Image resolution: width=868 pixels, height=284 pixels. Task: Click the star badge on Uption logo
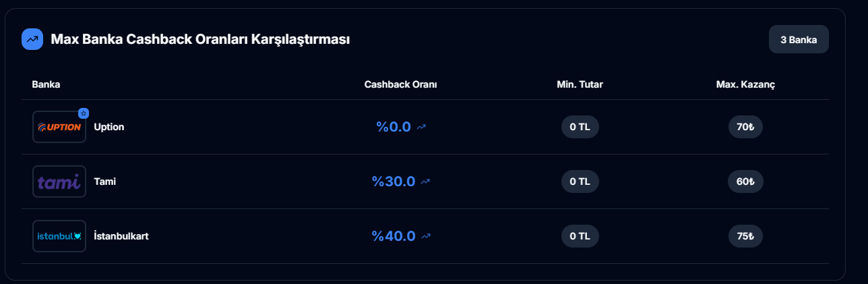[x=84, y=113]
